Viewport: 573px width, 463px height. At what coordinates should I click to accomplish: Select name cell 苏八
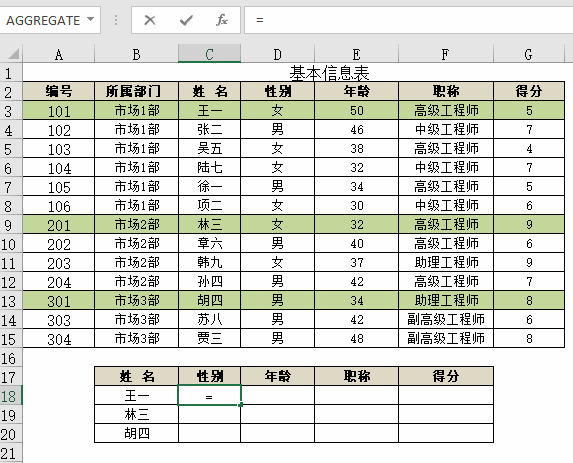click(209, 319)
